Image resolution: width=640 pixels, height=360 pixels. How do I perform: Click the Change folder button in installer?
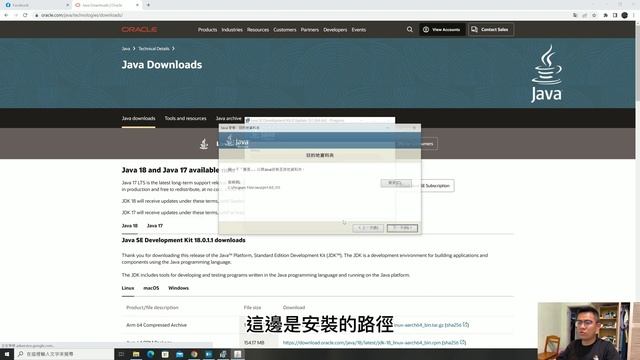coord(396,183)
